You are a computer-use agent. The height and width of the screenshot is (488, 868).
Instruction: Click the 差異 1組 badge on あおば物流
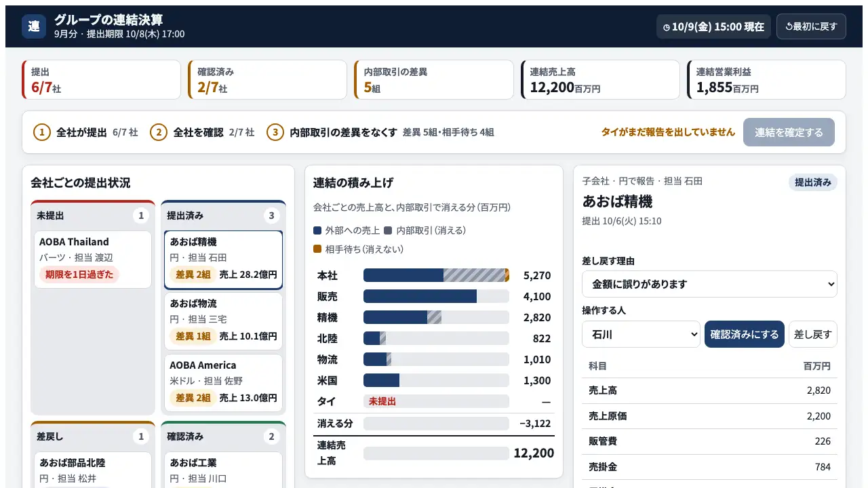pos(193,336)
